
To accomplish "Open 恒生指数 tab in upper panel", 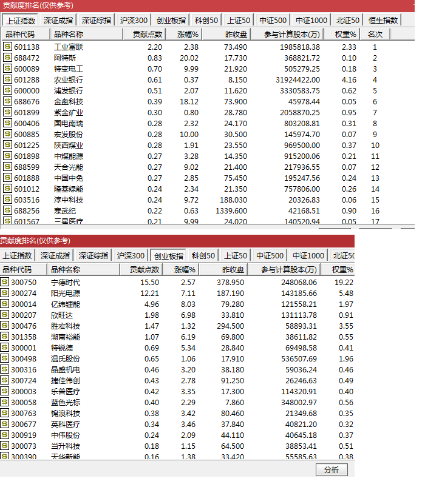I will tap(383, 20).
